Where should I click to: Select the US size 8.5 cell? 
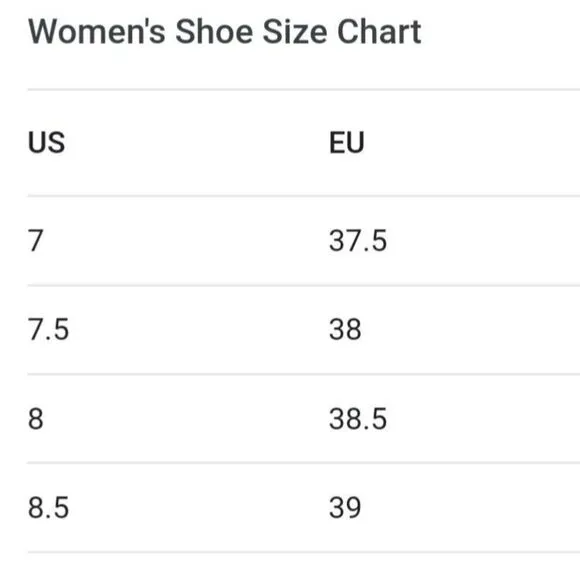[48, 508]
